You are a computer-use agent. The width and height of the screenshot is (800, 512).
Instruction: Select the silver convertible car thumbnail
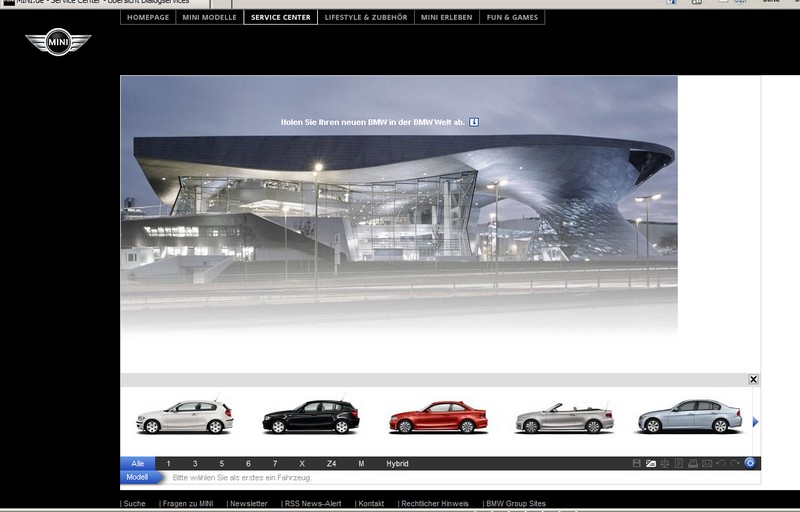click(563, 417)
